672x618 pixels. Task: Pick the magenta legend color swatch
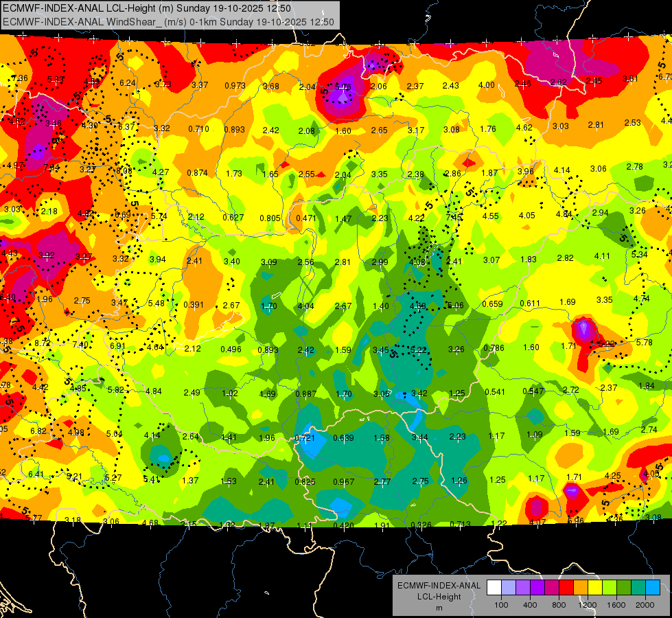pyautogui.click(x=552, y=587)
